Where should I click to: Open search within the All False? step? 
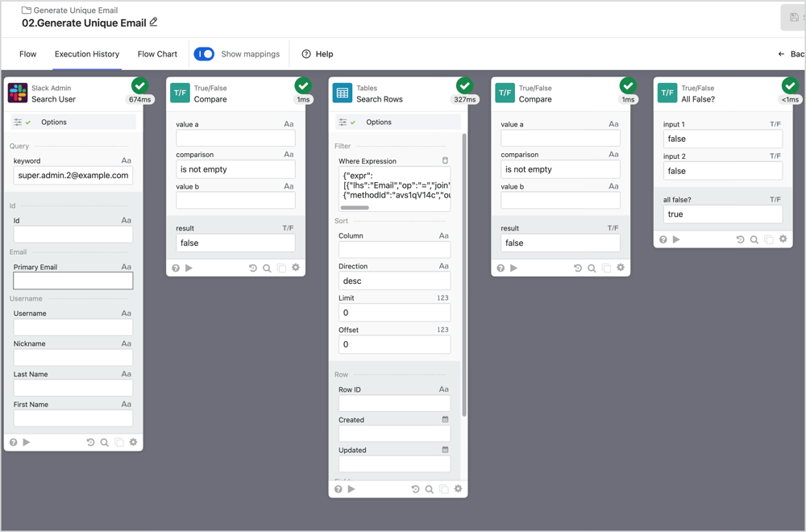[x=753, y=239]
